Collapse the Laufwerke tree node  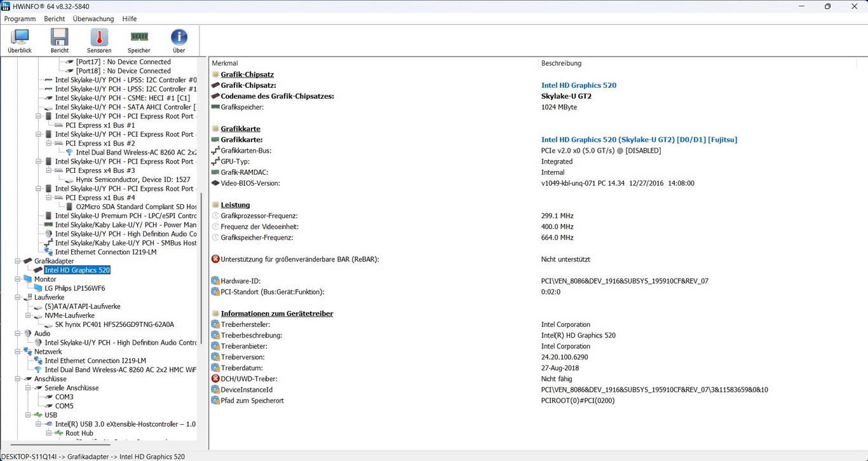(x=18, y=298)
